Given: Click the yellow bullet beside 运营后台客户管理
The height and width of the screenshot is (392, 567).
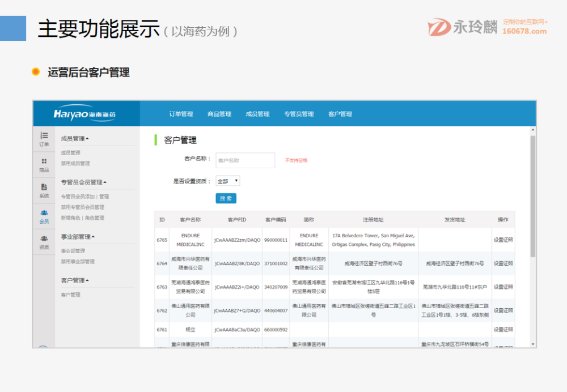Looking at the screenshot, I should (x=36, y=73).
